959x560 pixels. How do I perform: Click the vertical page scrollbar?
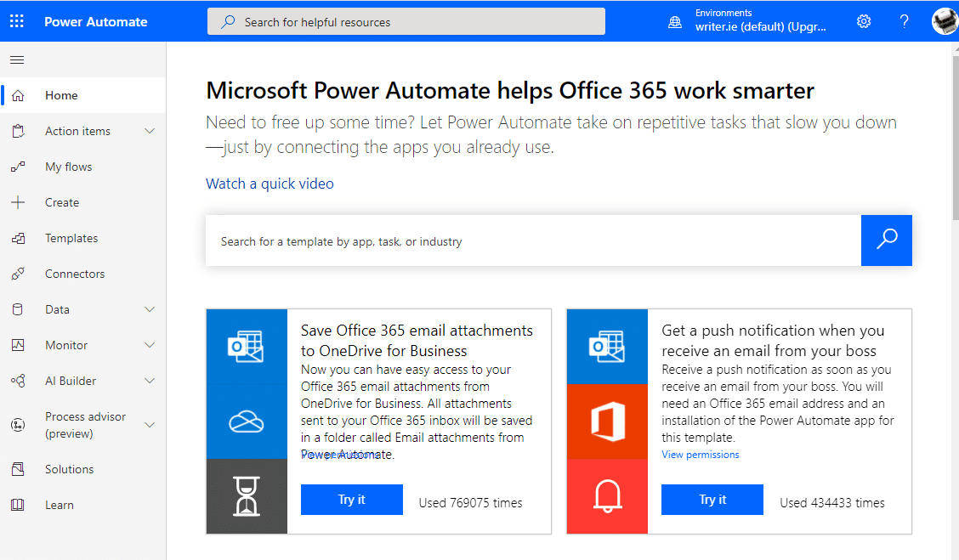coord(956,138)
